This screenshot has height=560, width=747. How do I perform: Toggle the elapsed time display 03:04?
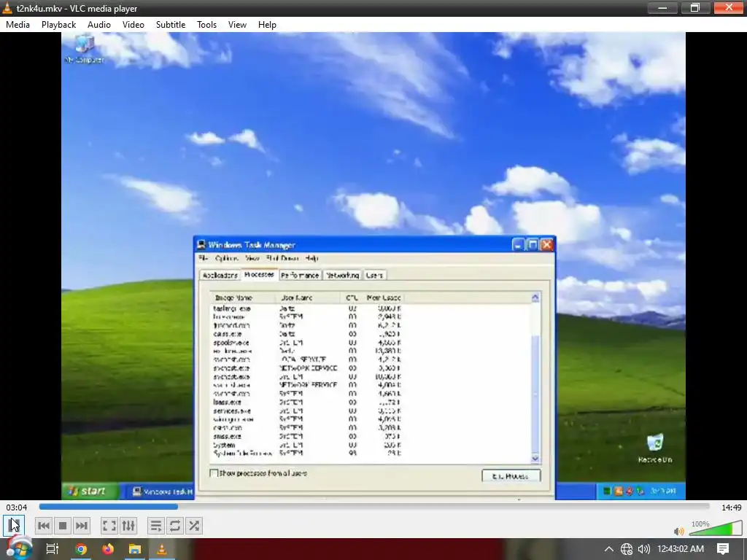pos(17,507)
